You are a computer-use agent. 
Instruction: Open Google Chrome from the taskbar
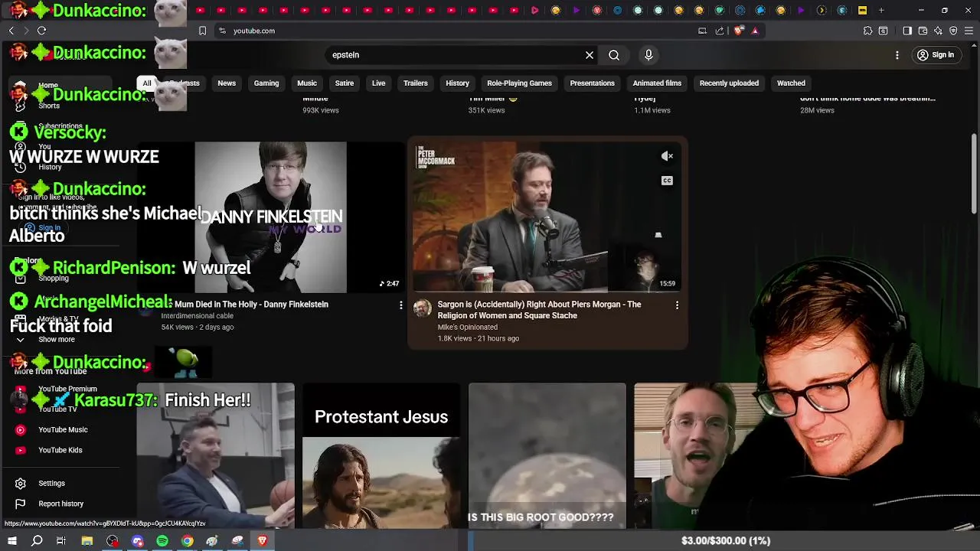(187, 541)
